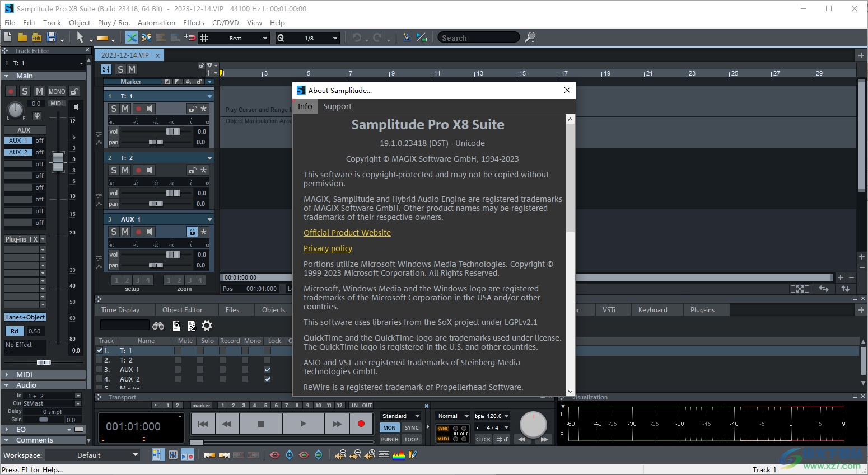Check Mute checkbox for T: 1 row

pos(178,351)
